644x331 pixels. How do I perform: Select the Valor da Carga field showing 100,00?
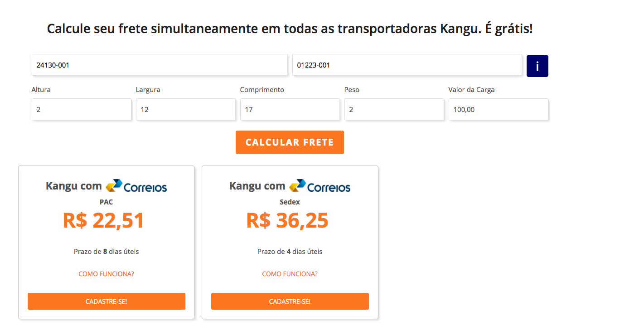(499, 109)
